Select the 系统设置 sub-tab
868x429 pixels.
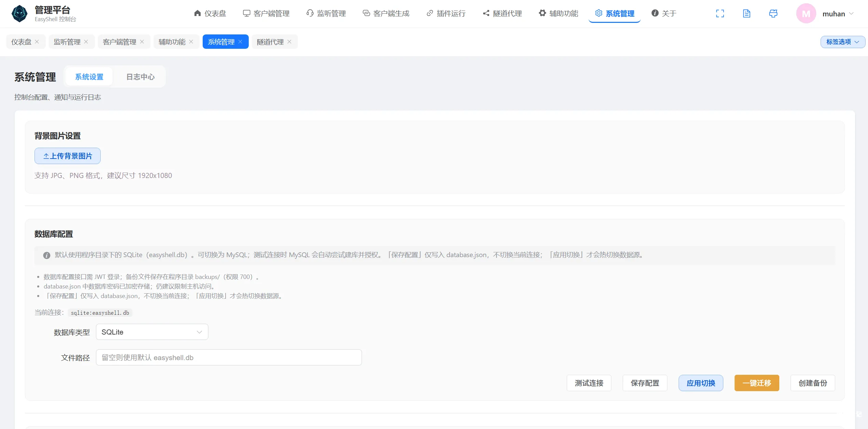coord(89,77)
